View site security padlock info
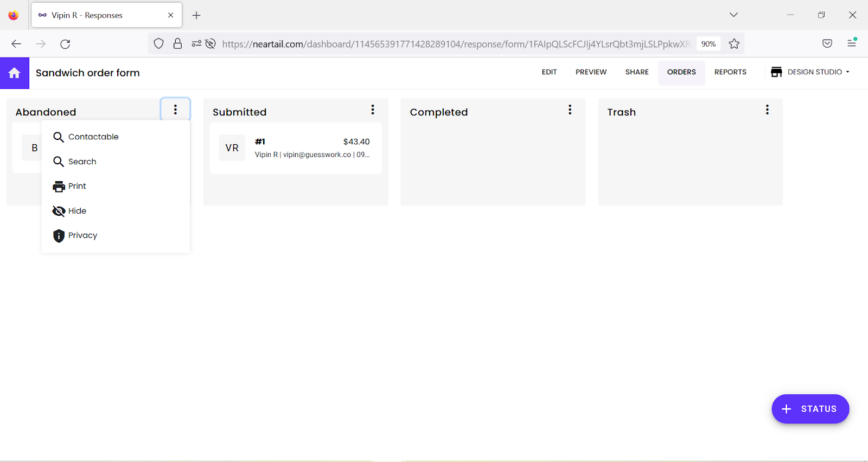 pyautogui.click(x=177, y=44)
